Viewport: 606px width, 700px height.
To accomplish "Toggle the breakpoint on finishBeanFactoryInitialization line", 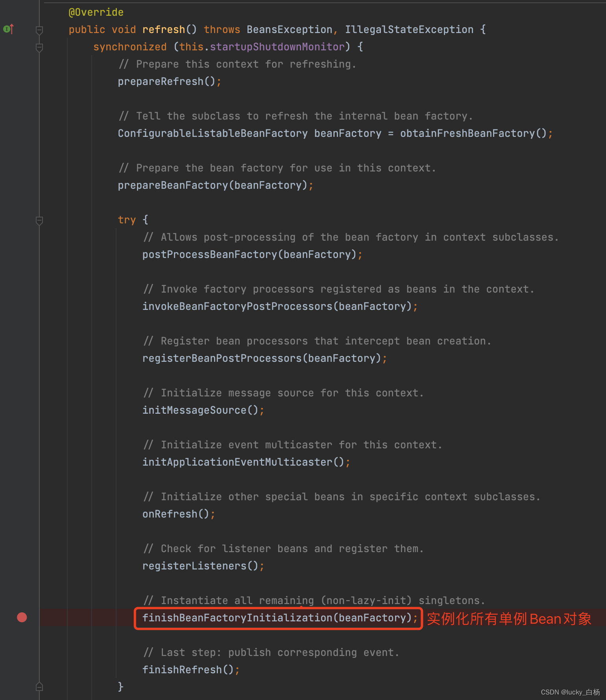I will click(22, 617).
